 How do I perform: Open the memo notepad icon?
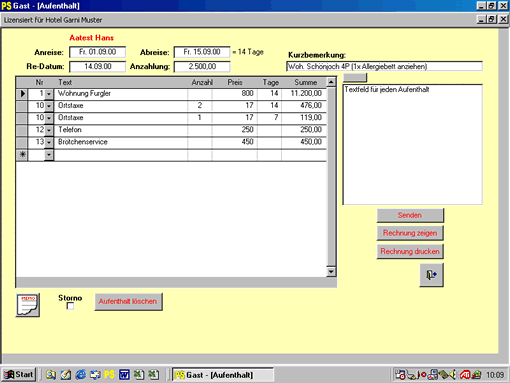28,305
